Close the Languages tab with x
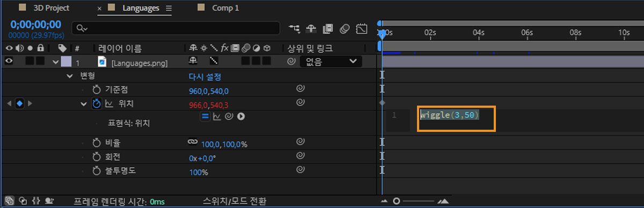The width and height of the screenshot is (644, 208). pyautogui.click(x=100, y=9)
